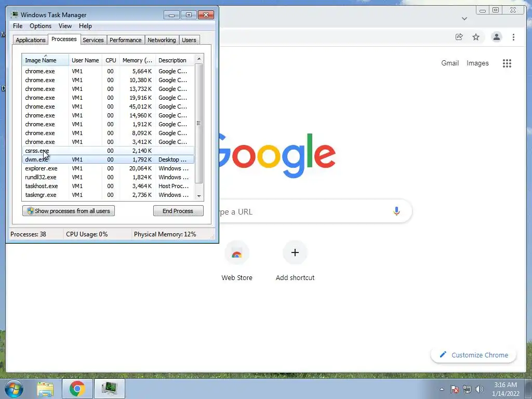
Task: Click the process list scroll down arrow
Action: [199, 196]
